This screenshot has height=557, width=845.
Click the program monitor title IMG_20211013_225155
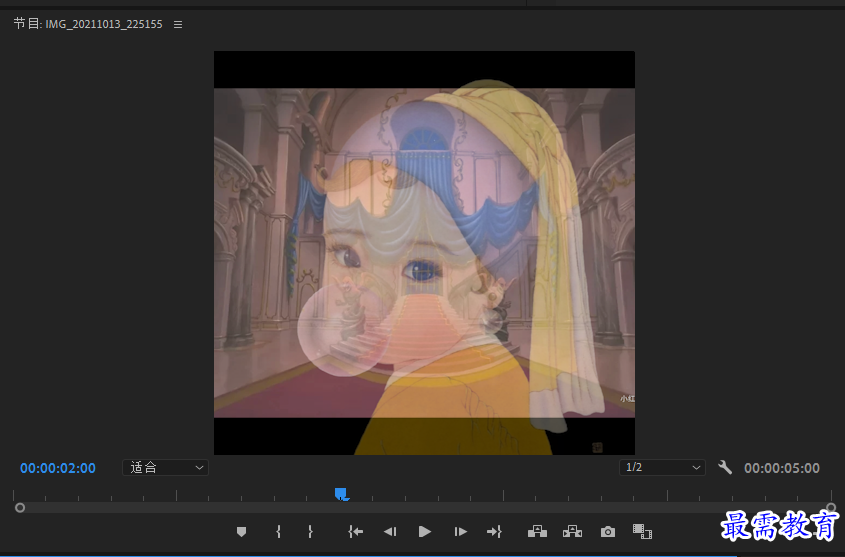[103, 24]
